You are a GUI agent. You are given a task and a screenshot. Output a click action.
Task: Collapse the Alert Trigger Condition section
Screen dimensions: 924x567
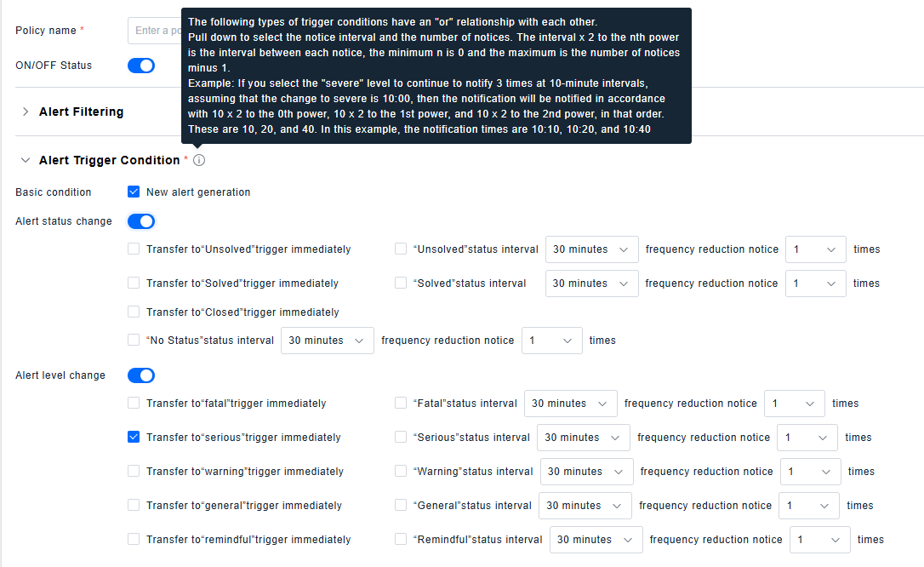(x=26, y=160)
